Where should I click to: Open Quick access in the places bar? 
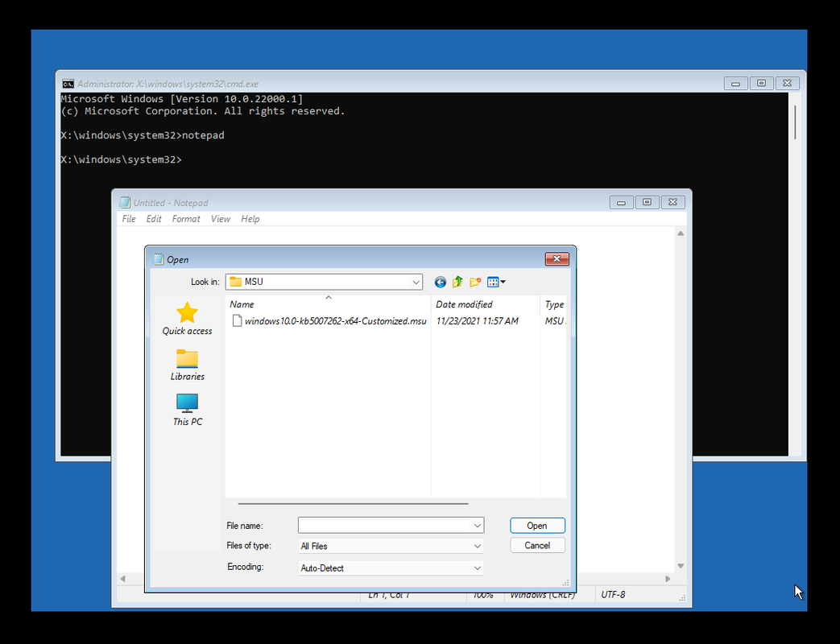[x=187, y=319]
